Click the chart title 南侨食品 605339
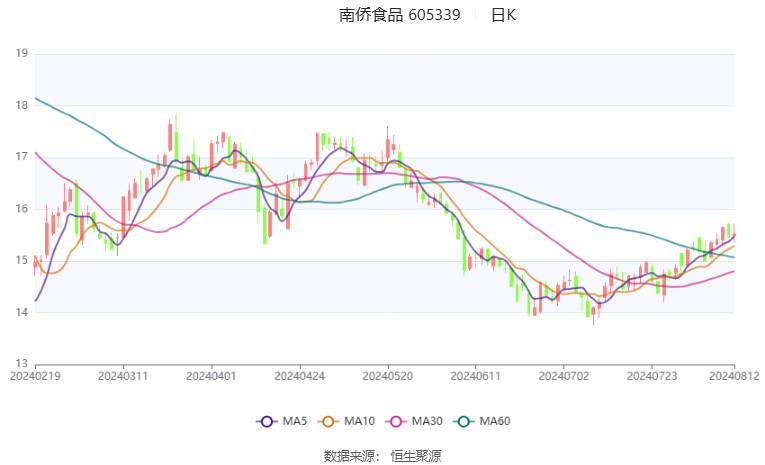Screen dimensions: 765x465 point(399,15)
